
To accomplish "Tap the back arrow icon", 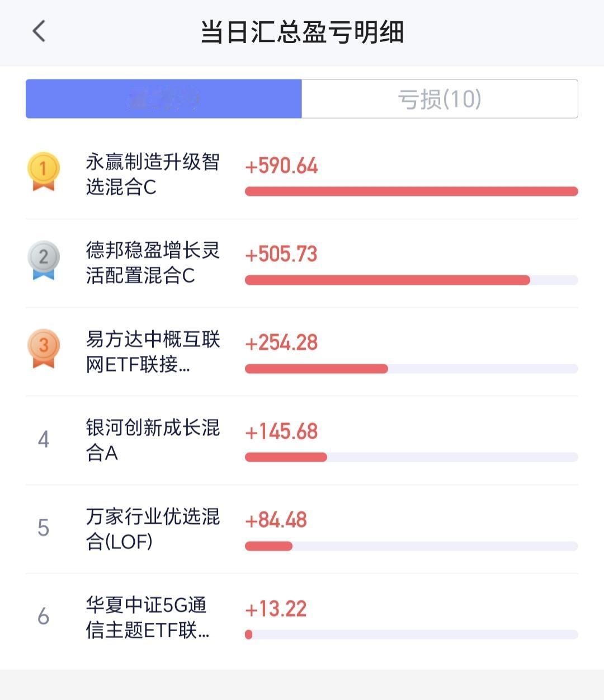I will coord(39,31).
